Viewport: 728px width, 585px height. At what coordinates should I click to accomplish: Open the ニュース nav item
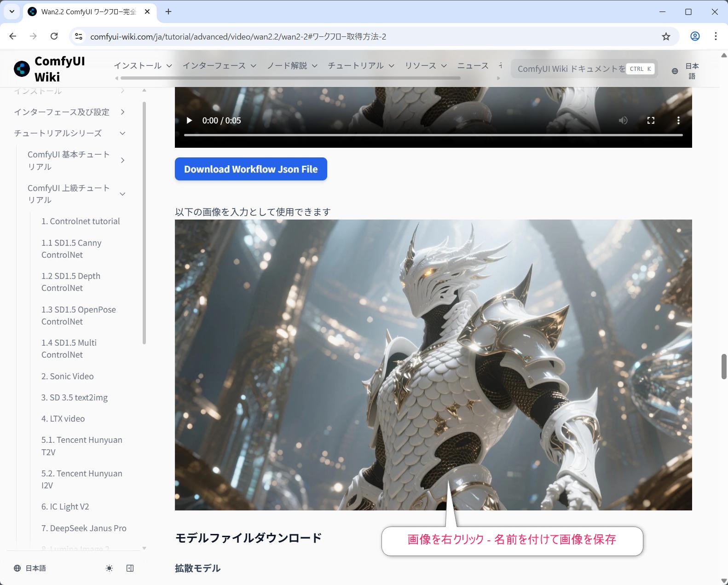point(473,65)
